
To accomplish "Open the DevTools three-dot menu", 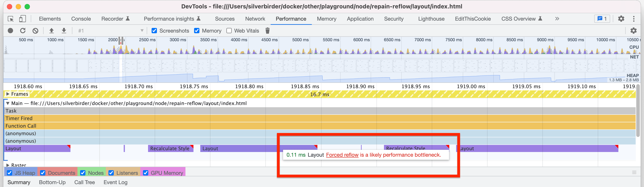I will click(634, 19).
